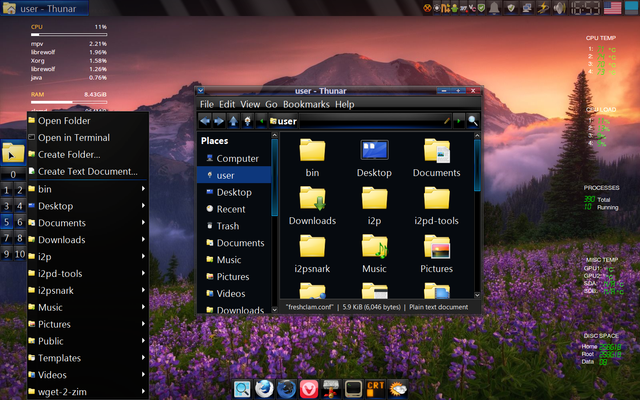The width and height of the screenshot is (640, 400).
Task: Expand the Documents submenu arrow
Action: pos(143,223)
